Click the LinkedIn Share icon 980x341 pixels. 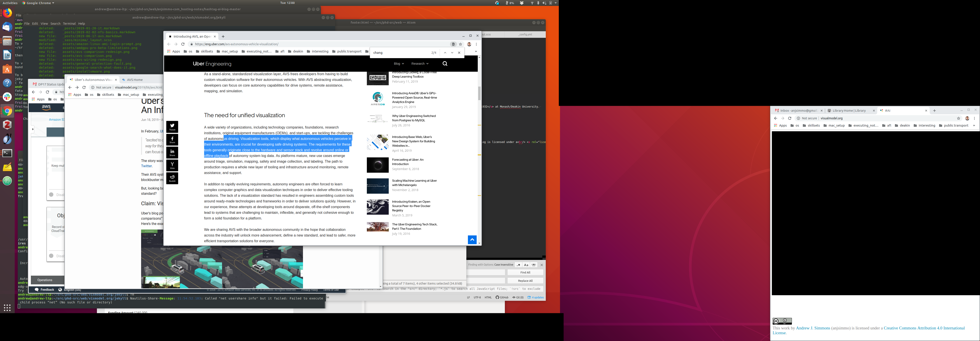pos(172,152)
